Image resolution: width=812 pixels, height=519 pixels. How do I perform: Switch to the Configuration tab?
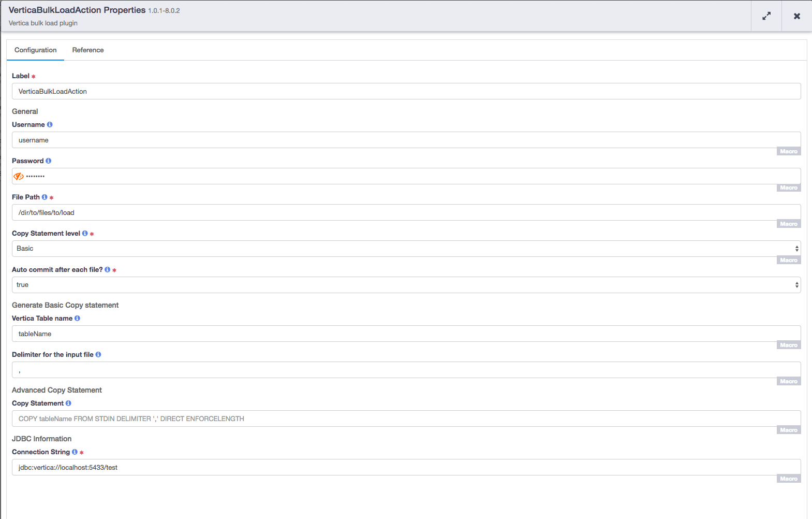pos(36,50)
